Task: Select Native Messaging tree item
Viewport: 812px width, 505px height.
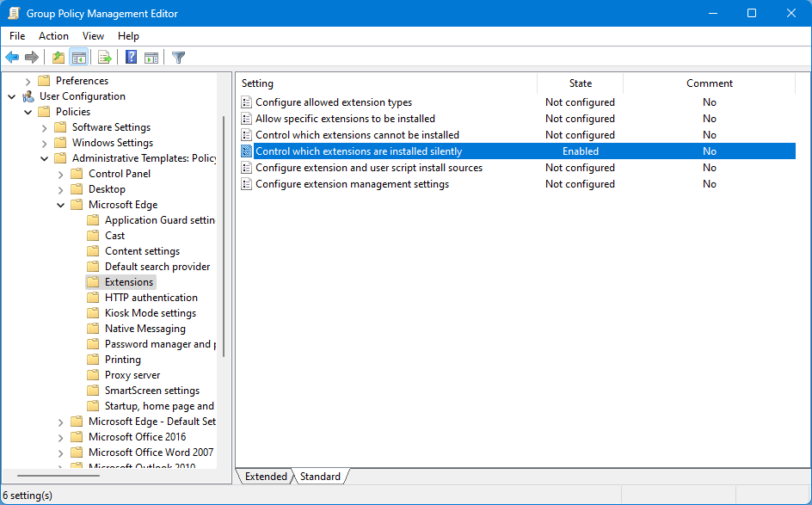Action: (x=145, y=329)
